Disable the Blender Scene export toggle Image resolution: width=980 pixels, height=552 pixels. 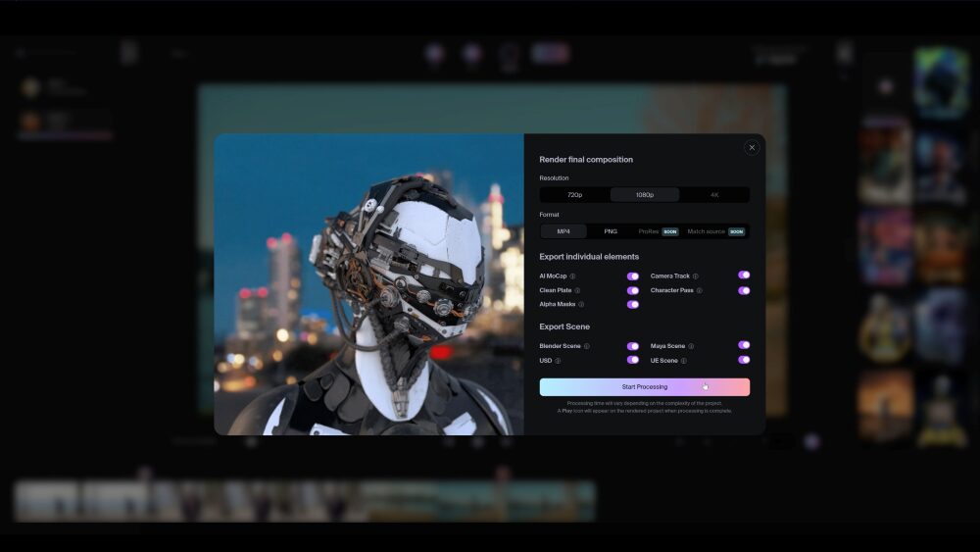(633, 346)
